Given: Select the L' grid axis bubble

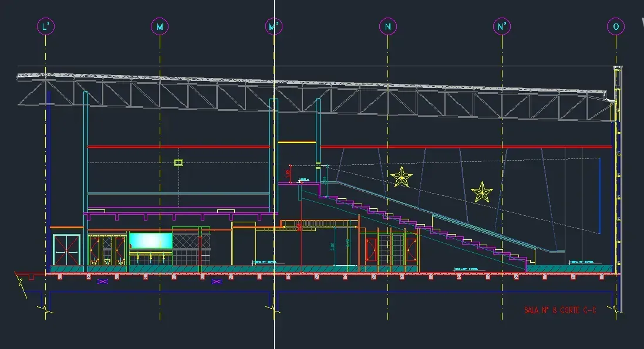Looking at the screenshot, I should [x=46, y=27].
